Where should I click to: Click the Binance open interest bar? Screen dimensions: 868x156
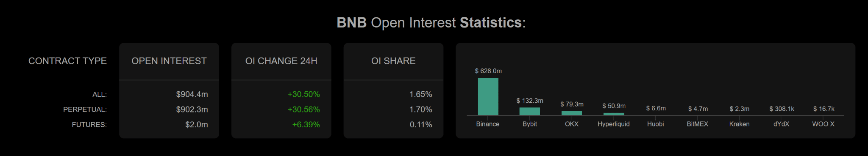click(x=488, y=96)
